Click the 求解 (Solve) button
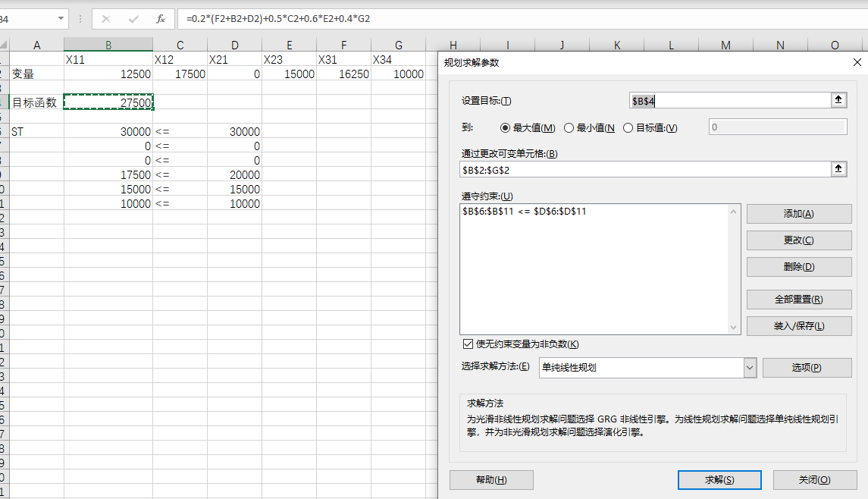868x499 pixels. [719, 480]
